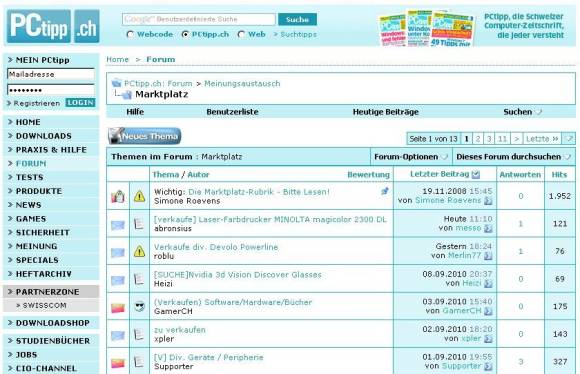Click warning icon beside Verkaufe div. Devolo Powerline

click(x=139, y=252)
